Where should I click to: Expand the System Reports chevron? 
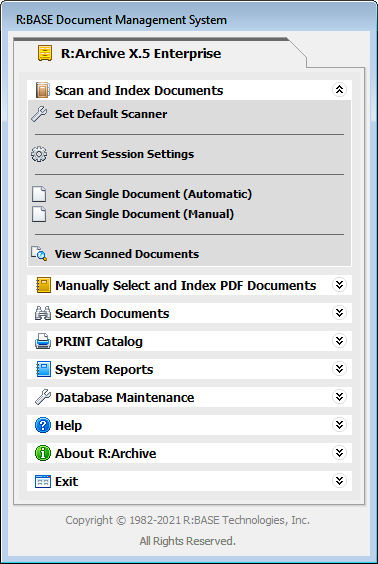coord(339,369)
